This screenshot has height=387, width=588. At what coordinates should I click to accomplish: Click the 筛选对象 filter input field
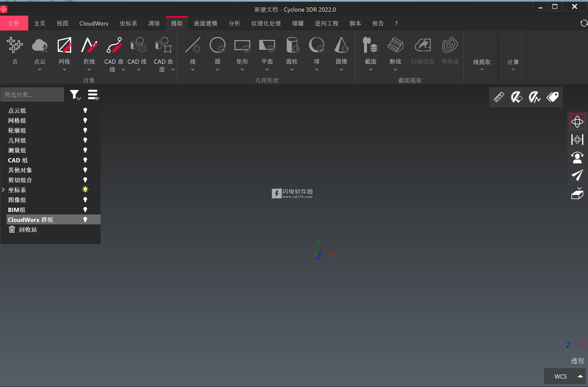[x=32, y=94]
